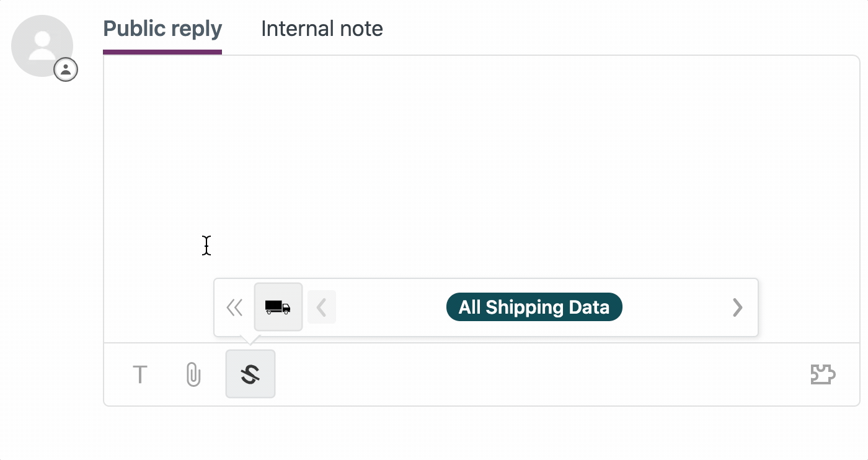Go to next item with right chevron

[737, 307]
